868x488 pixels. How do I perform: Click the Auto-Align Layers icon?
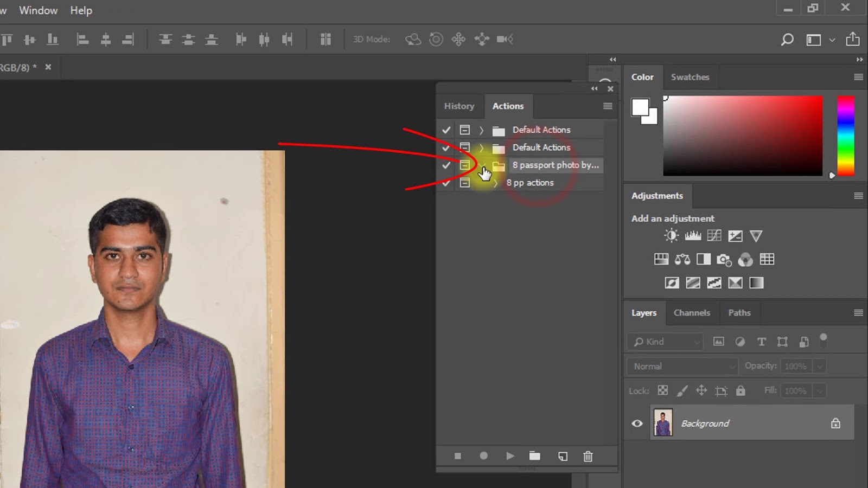coord(325,39)
